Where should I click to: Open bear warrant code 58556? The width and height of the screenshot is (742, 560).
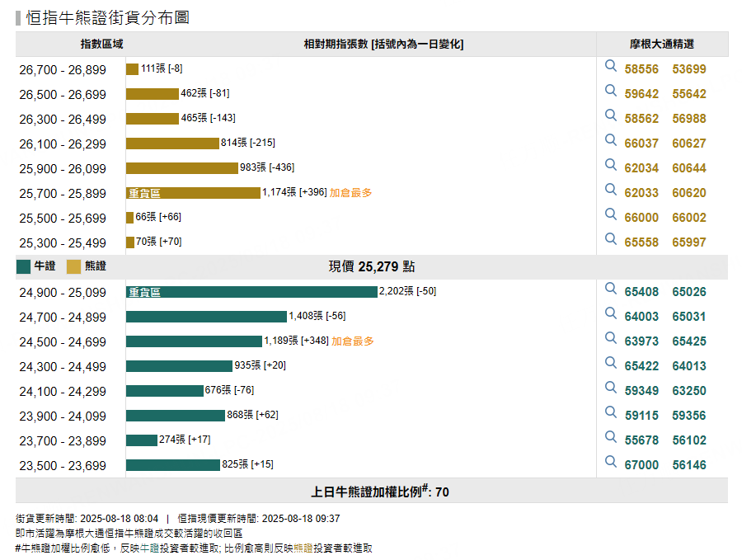pos(641,69)
